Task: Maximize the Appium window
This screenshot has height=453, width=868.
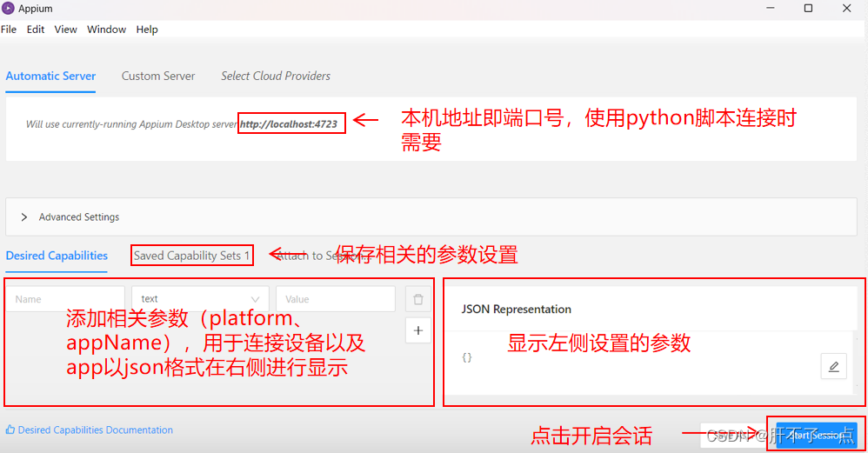Action: (808, 9)
